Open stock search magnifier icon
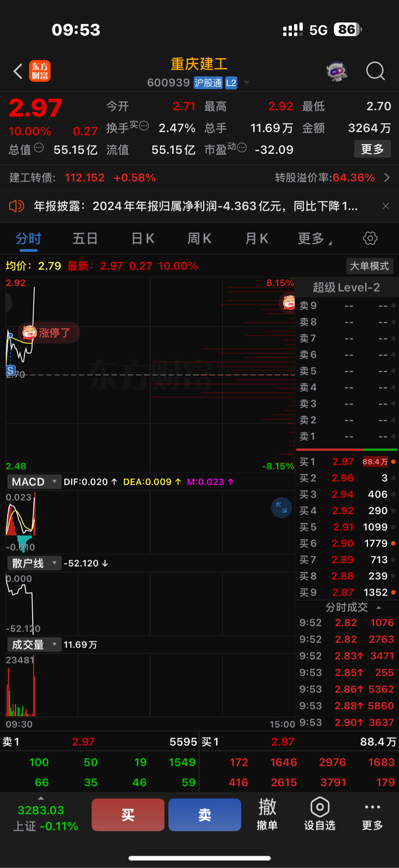The width and height of the screenshot is (399, 868). pyautogui.click(x=375, y=71)
